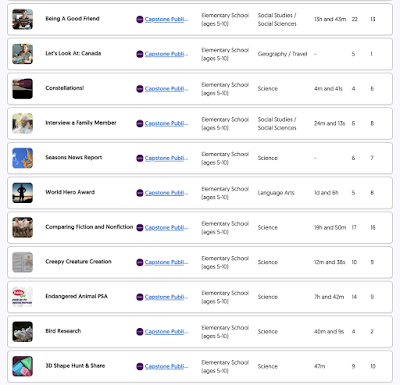Image resolution: width=400 pixels, height=385 pixels.
Task: Click the Capstone publisher icon in the Constellations! row
Action: coord(140,89)
